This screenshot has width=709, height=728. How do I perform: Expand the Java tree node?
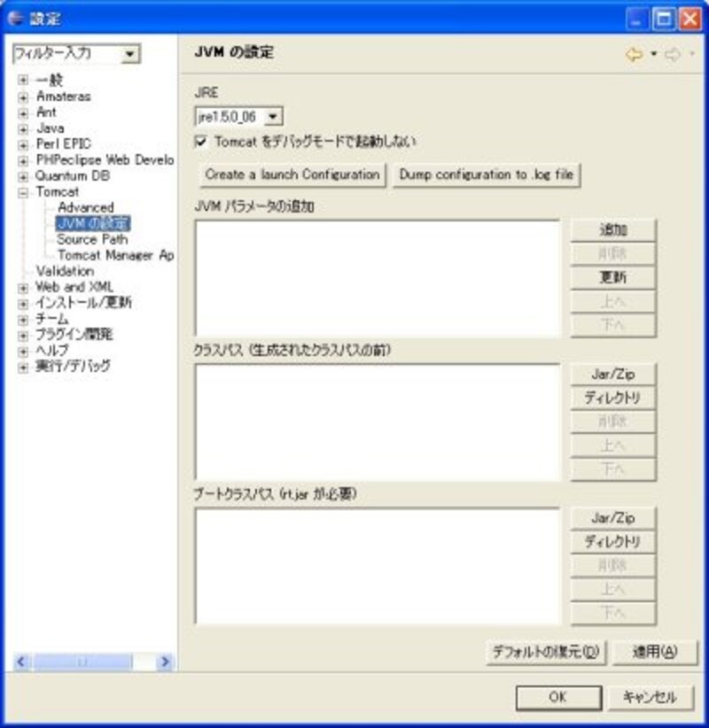[23, 128]
